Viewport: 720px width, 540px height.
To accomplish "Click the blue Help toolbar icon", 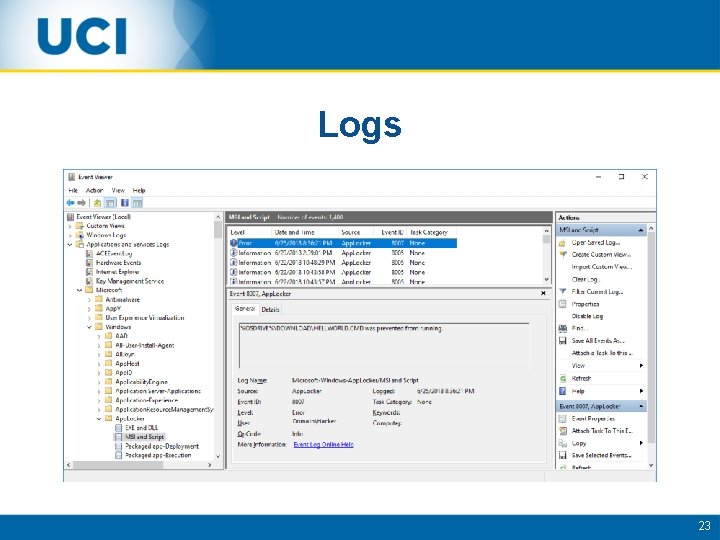I will point(124,203).
